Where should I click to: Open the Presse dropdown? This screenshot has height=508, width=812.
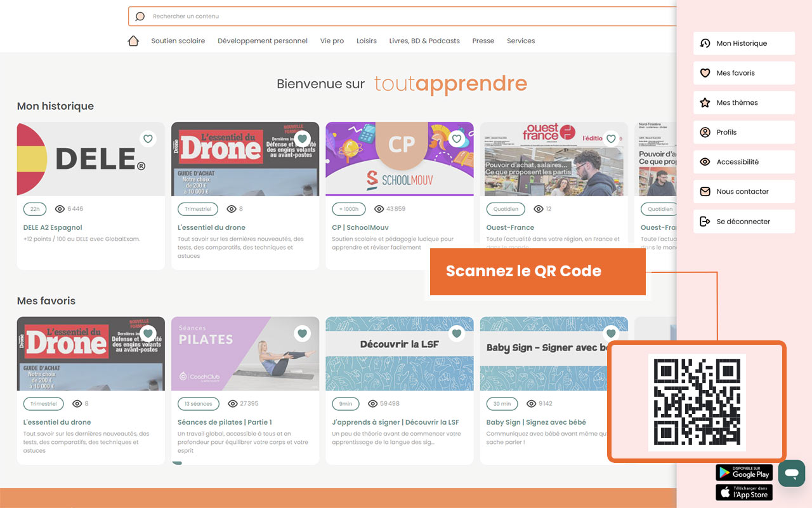(483, 40)
